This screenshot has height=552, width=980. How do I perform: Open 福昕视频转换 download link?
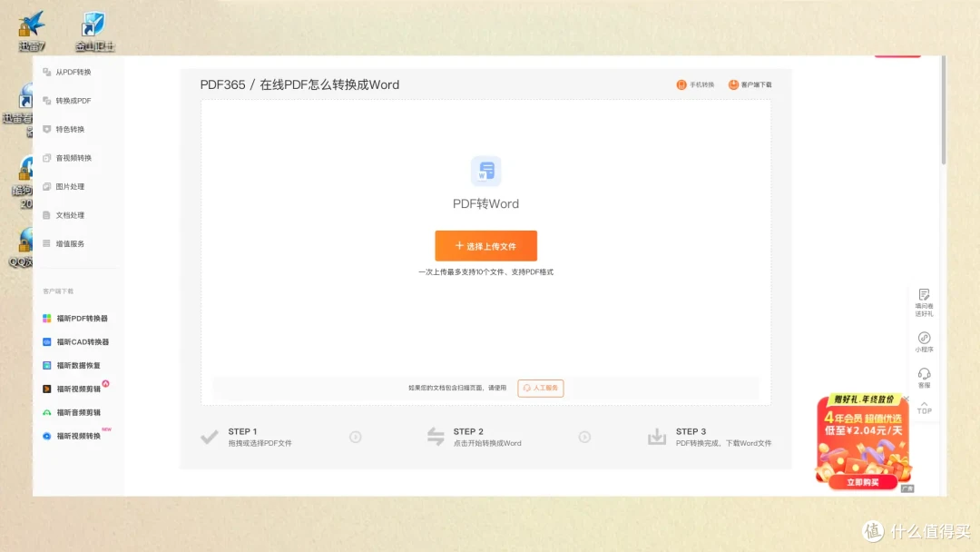[78, 437]
